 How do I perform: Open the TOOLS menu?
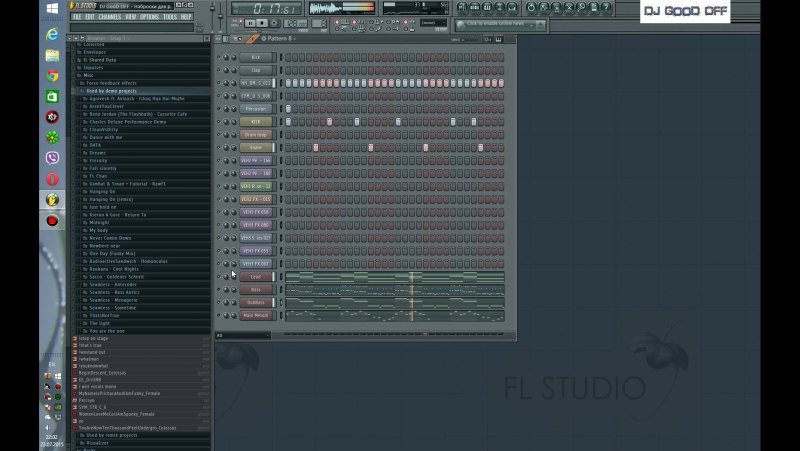point(170,17)
